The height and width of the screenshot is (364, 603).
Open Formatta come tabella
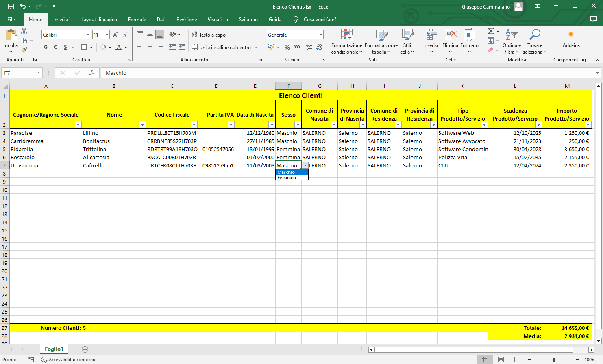point(381,41)
